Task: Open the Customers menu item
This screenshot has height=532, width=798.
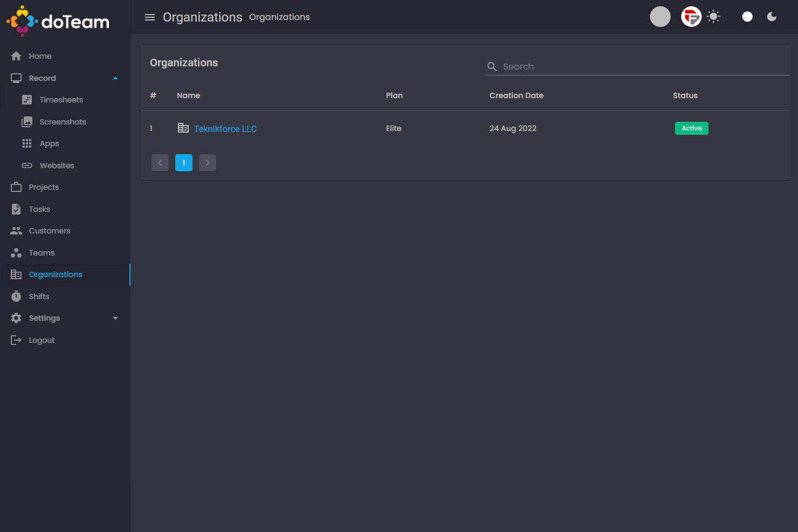Action: 50,230
